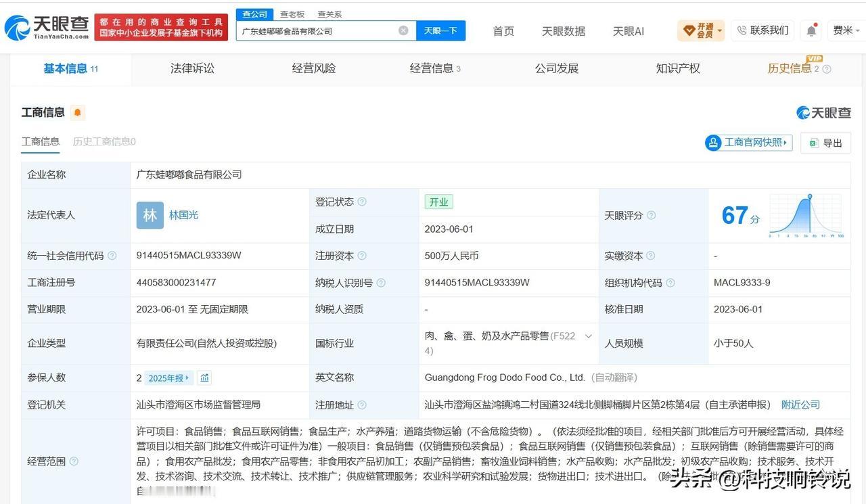This screenshot has width=866, height=504.
Task: Click the help icon next to 经营范围
Action: click(x=74, y=461)
